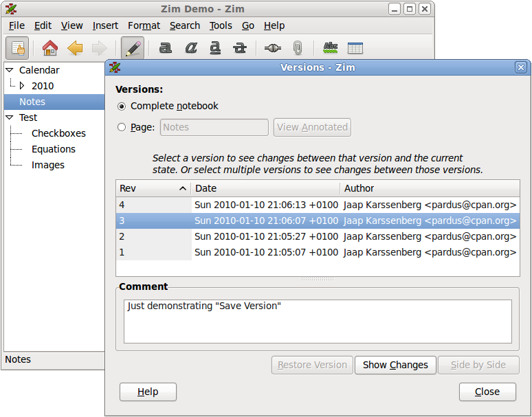This screenshot has width=532, height=417.
Task: Go to the home page icon
Action: pos(50,48)
